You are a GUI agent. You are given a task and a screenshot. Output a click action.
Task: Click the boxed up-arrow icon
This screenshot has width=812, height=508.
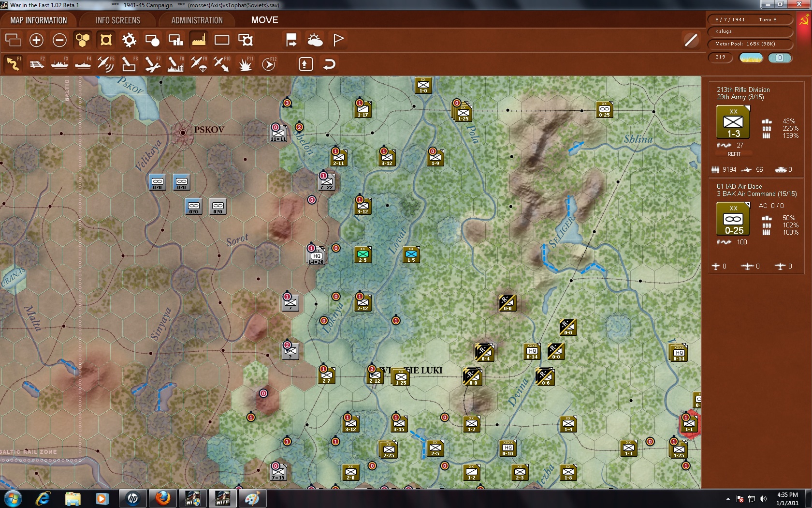[306, 64]
